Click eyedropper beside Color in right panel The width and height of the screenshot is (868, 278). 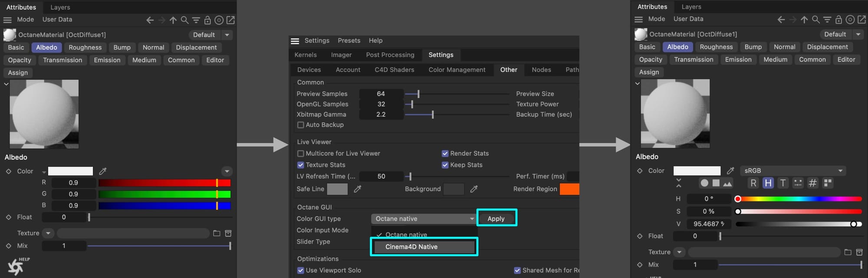pyautogui.click(x=730, y=171)
